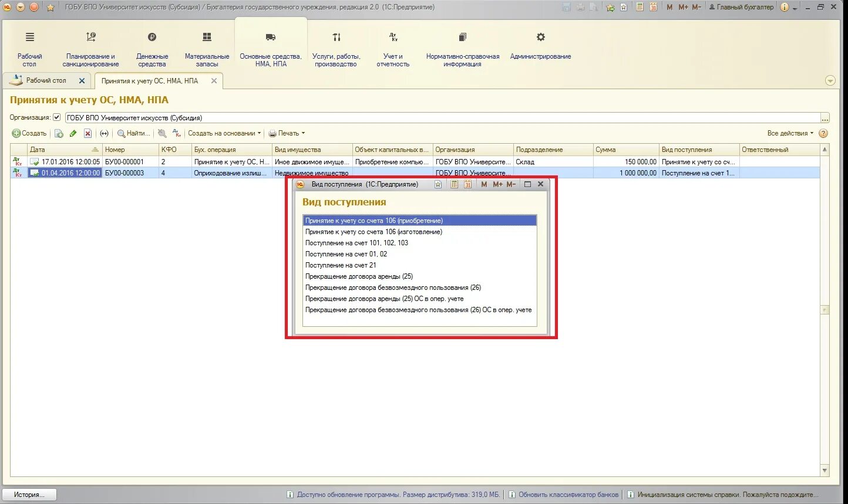The height and width of the screenshot is (504, 848).
Task: Open Нормативно-справочная информация section
Action: tap(463, 49)
